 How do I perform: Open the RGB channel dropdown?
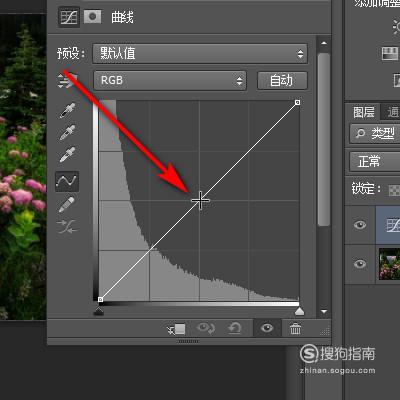pos(170,80)
